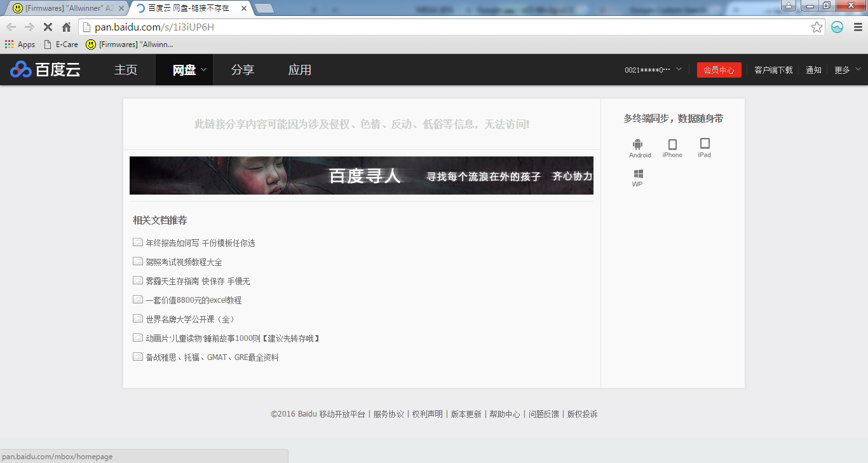Open 世界名牌大学公开课（全） link
The image size is (868, 463).
191,319
